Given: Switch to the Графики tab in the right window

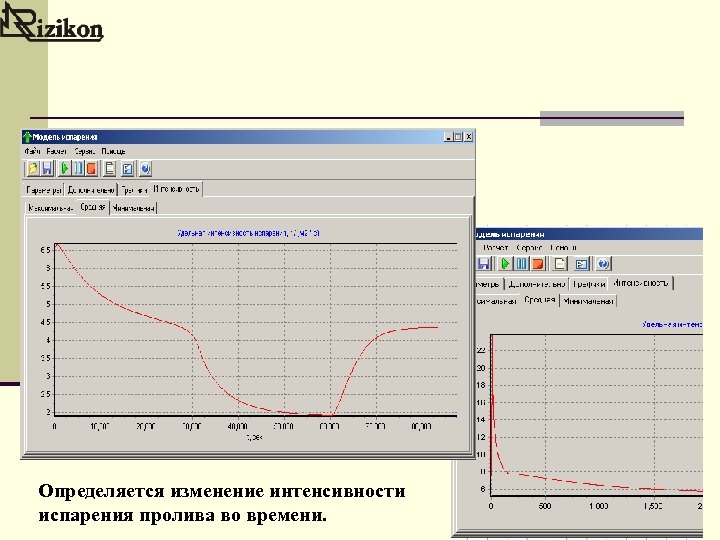Looking at the screenshot, I should [x=589, y=284].
